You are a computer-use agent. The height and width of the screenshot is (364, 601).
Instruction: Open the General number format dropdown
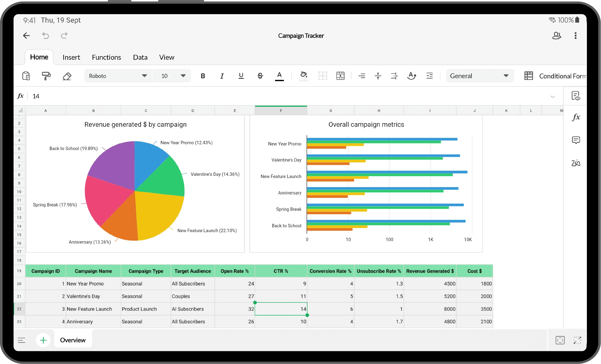tap(479, 76)
